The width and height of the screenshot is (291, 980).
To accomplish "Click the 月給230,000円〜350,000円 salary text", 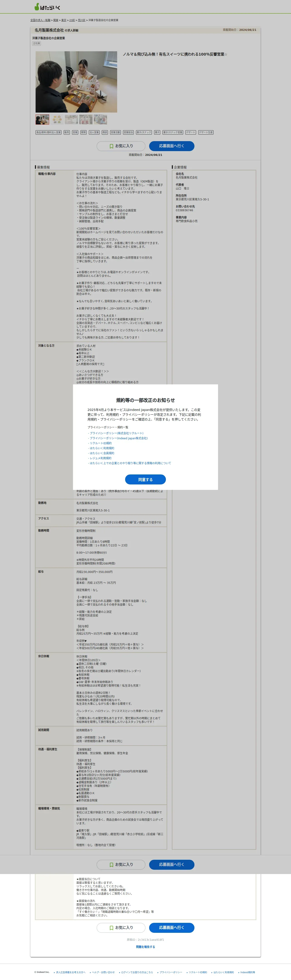I will (94, 572).
